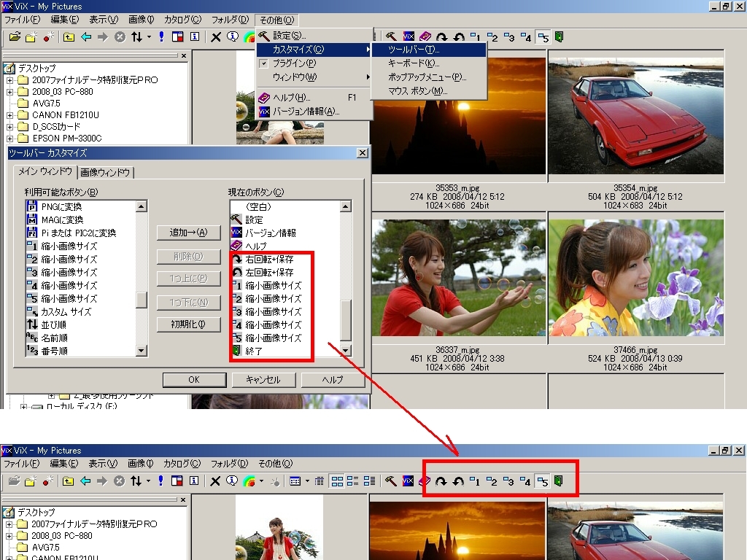747x560 pixels.
Task: Click thumbnail size 1 icon in upper toolbar
Action: pos(476,37)
